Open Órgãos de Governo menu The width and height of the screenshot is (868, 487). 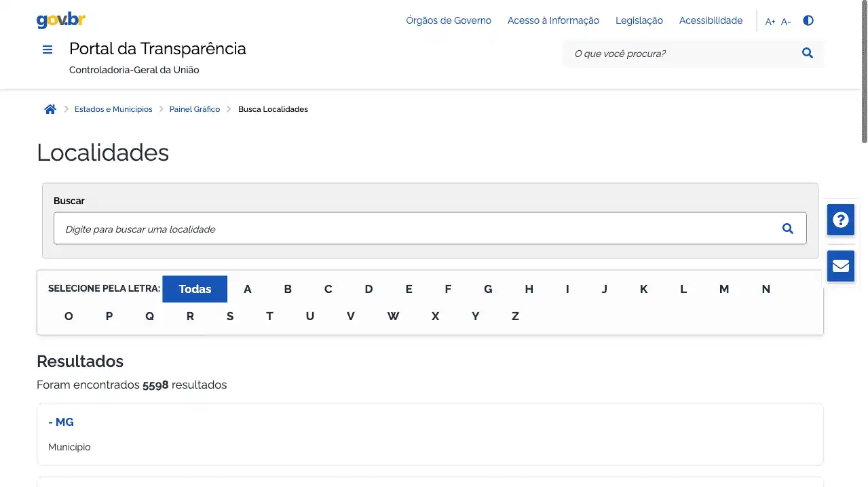tap(448, 20)
